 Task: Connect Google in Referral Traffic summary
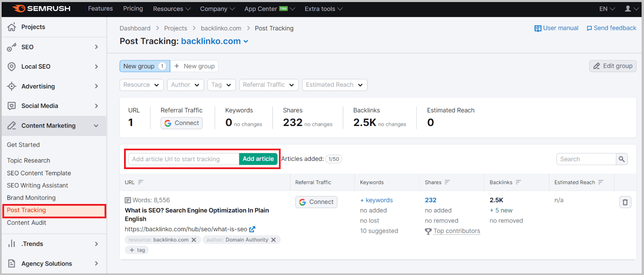click(x=182, y=123)
